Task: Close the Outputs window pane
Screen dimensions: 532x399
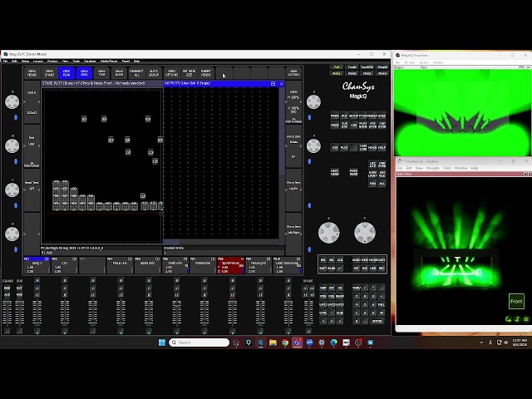Action: [x=282, y=83]
